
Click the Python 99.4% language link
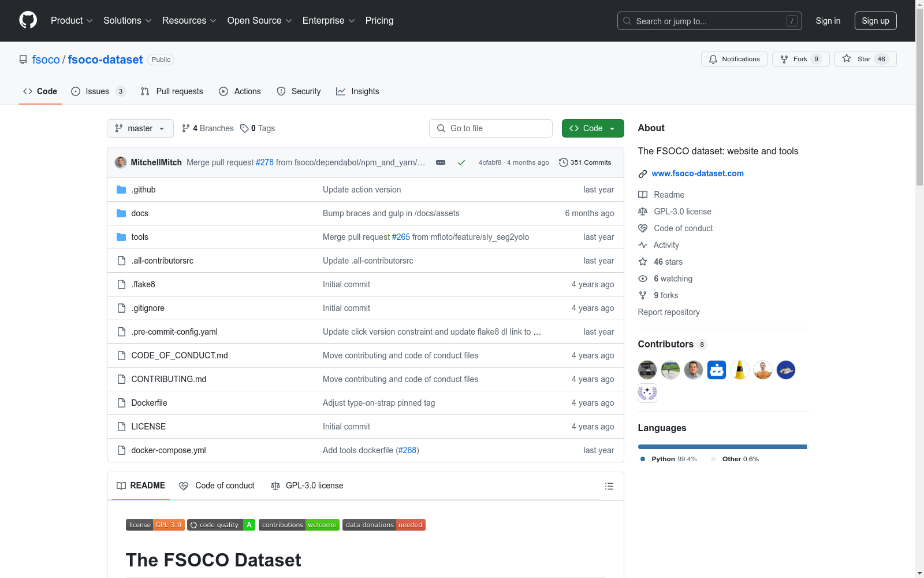coord(669,459)
